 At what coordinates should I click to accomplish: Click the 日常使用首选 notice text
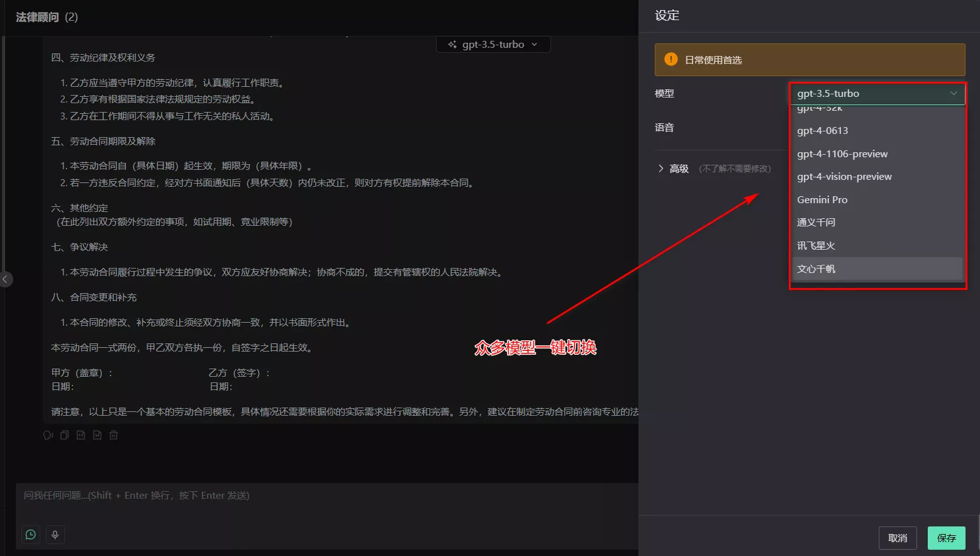[713, 60]
